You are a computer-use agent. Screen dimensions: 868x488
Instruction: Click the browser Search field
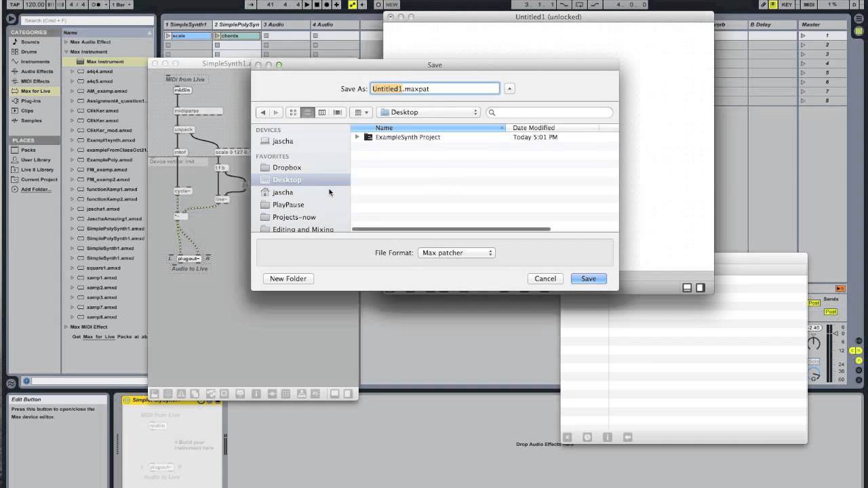88,20
